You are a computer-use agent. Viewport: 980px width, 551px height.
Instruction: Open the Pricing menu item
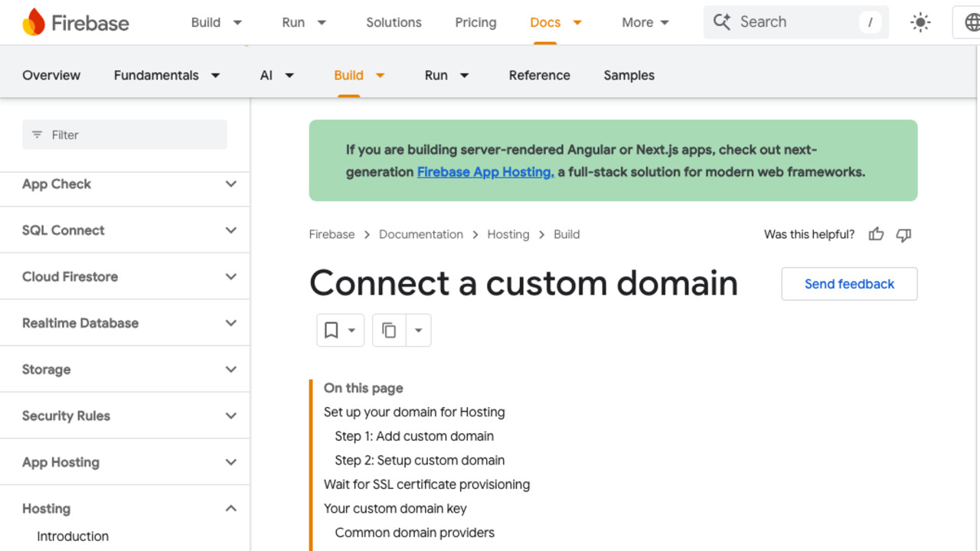point(475,22)
